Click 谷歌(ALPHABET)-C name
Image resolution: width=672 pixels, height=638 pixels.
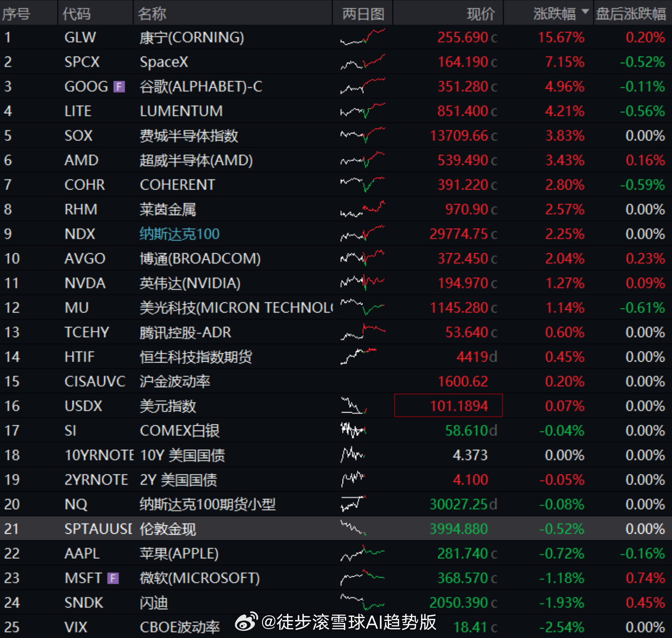coord(201,87)
